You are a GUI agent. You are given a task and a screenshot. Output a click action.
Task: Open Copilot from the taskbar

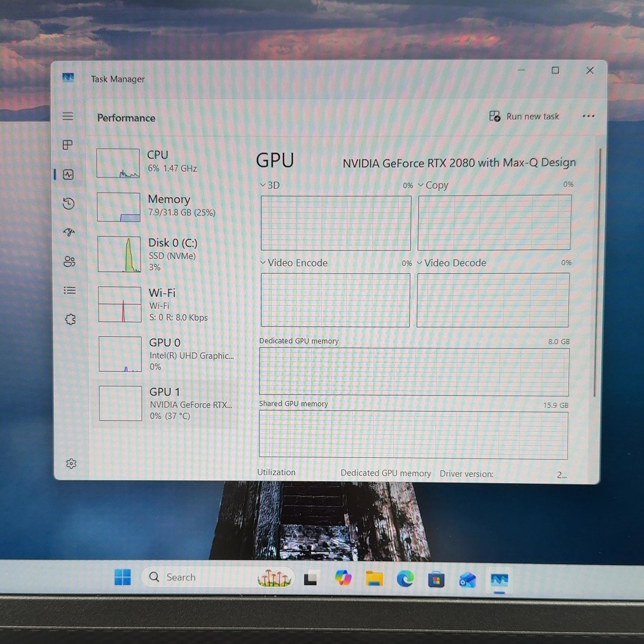(343, 578)
